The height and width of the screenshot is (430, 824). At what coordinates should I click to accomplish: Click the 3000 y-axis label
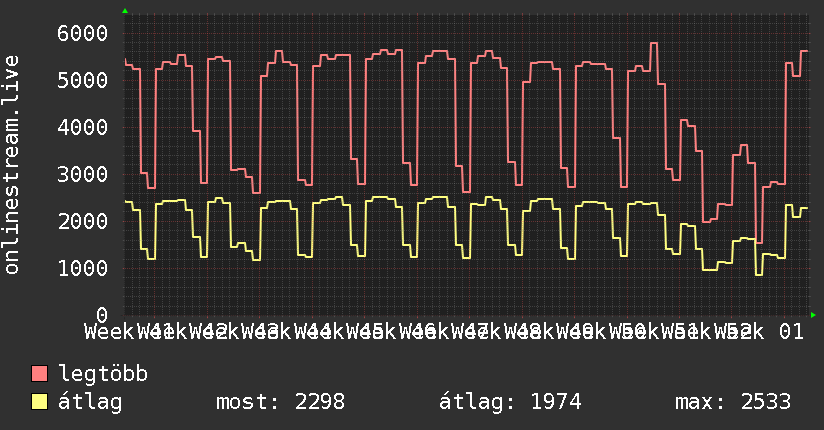(83, 175)
